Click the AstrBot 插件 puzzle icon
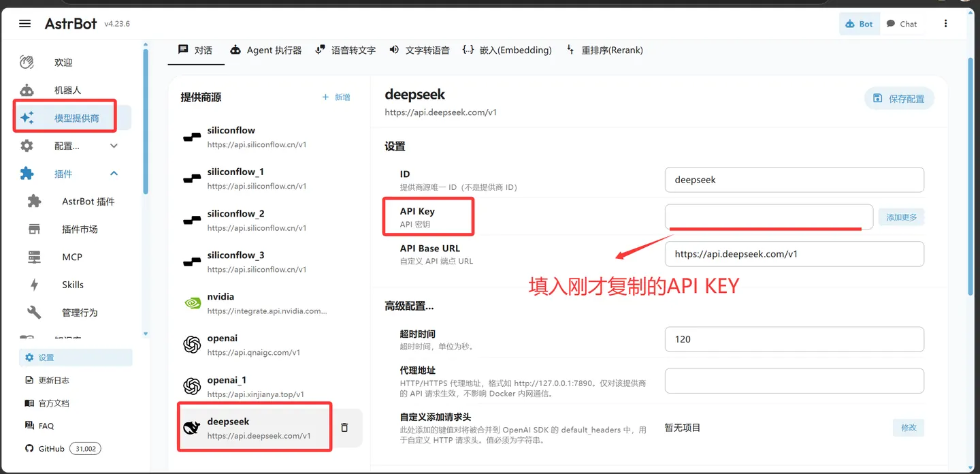 click(34, 202)
